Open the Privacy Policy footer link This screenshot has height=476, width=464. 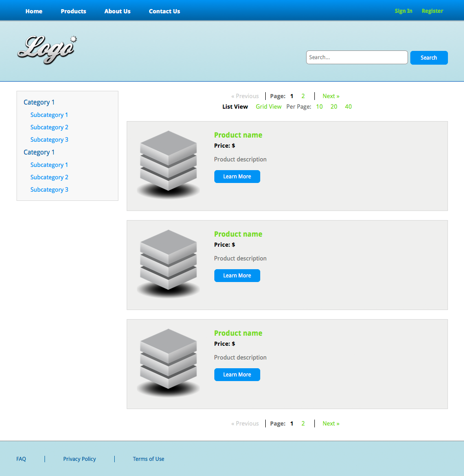click(79, 459)
